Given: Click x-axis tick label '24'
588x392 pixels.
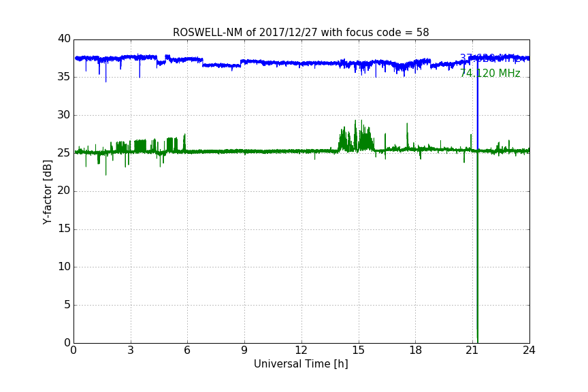Looking at the screenshot, I should click(529, 350).
